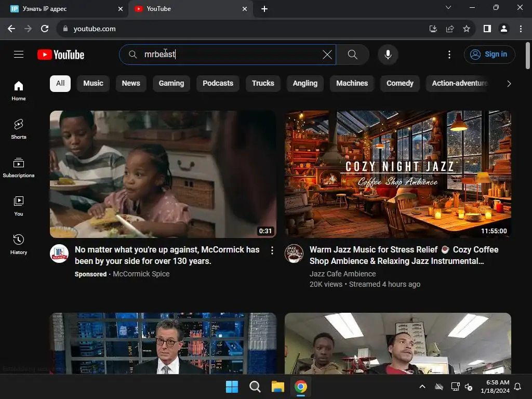Select the Machines filter chip
Image resolution: width=532 pixels, height=399 pixels.
pyautogui.click(x=352, y=84)
